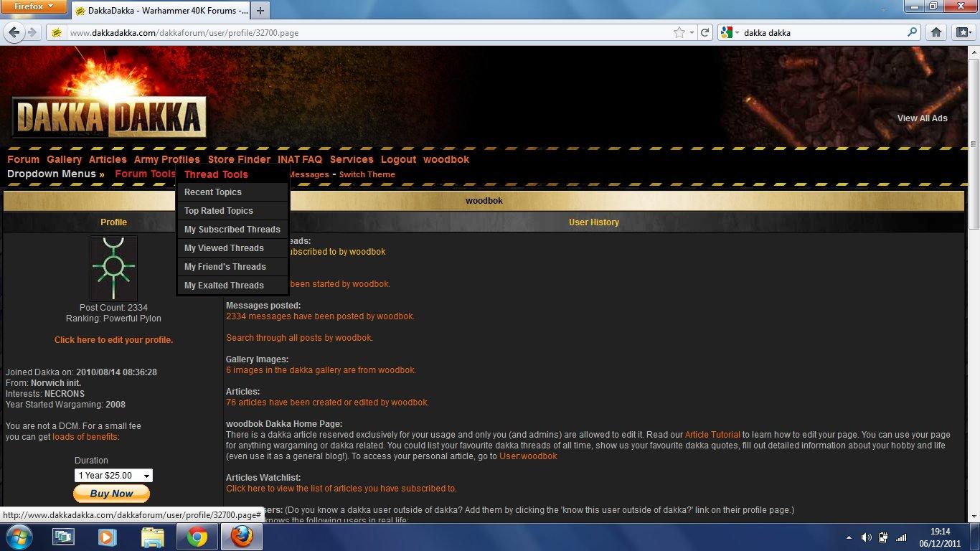Open Windows Media Player taskbar icon
980x551 pixels.
click(x=108, y=537)
